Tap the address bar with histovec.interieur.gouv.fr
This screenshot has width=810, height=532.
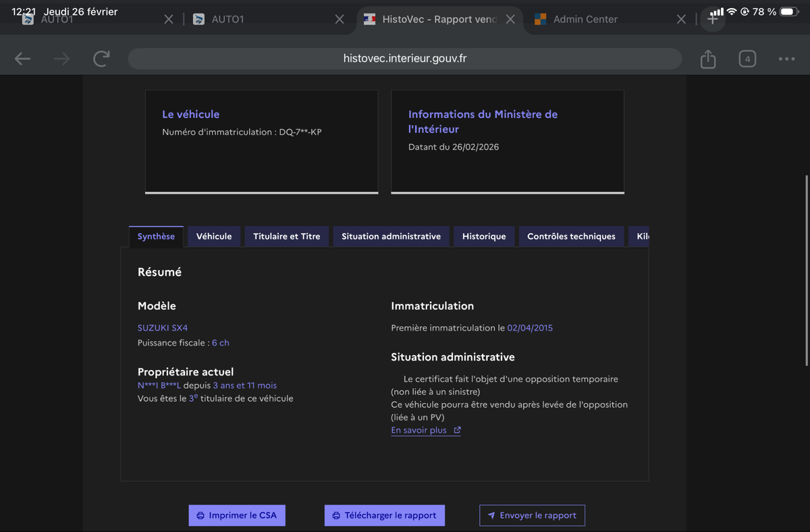pyautogui.click(x=404, y=59)
